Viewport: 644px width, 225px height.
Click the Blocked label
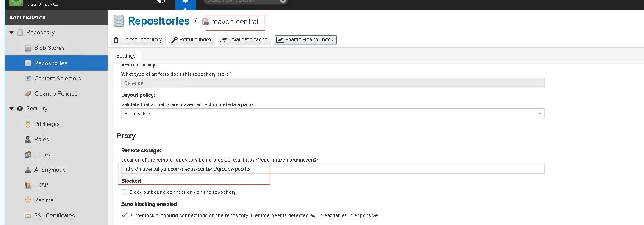[132, 181]
